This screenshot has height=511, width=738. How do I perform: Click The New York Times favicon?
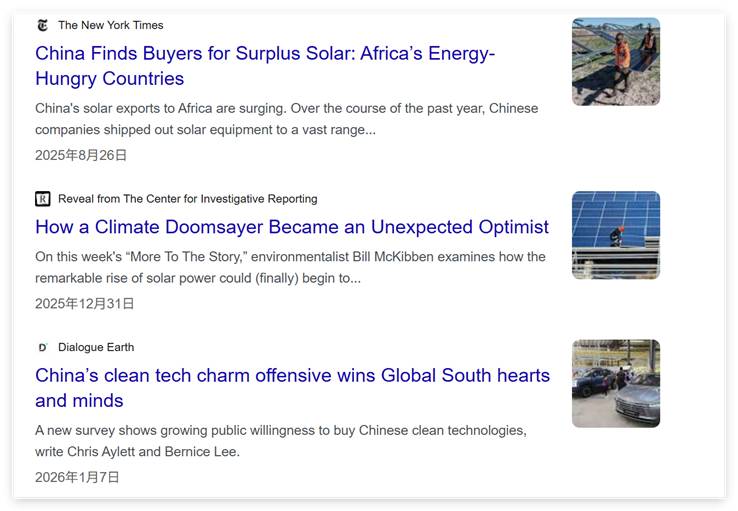click(x=42, y=25)
